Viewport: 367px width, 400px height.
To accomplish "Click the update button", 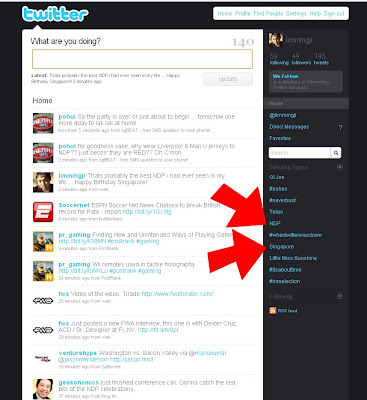I will (228, 79).
